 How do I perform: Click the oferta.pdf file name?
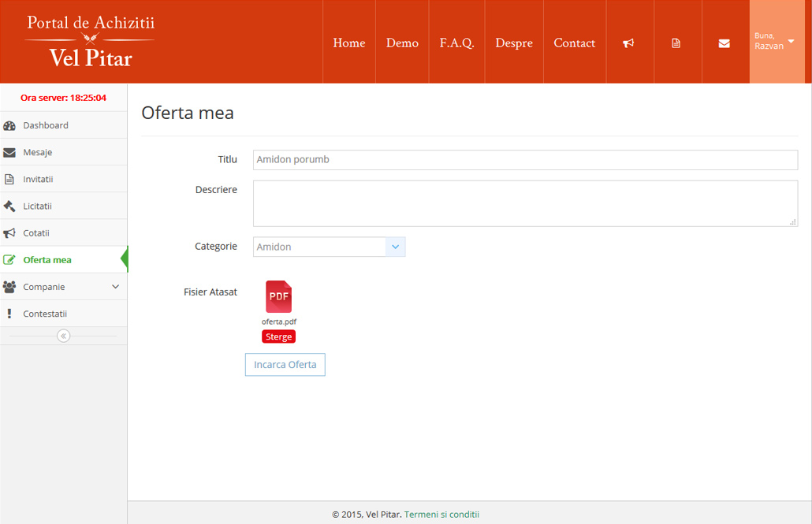(x=278, y=321)
